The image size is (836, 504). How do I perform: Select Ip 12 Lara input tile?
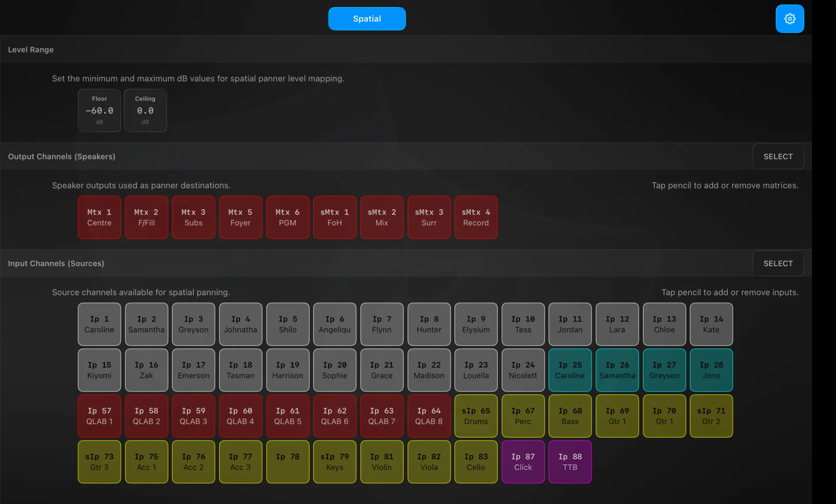click(617, 324)
